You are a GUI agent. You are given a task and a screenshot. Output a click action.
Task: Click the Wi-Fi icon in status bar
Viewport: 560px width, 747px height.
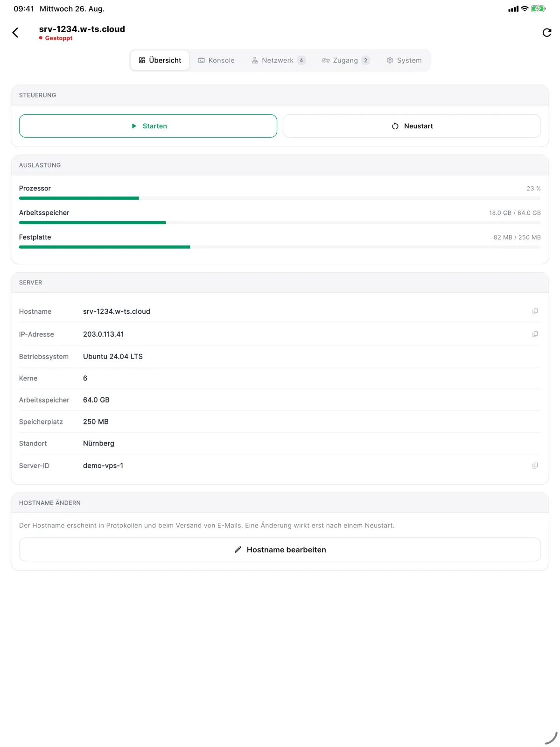tap(525, 9)
